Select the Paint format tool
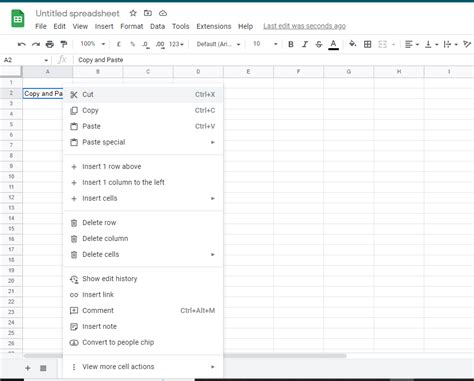Screen dimensions: 474x381 point(64,44)
